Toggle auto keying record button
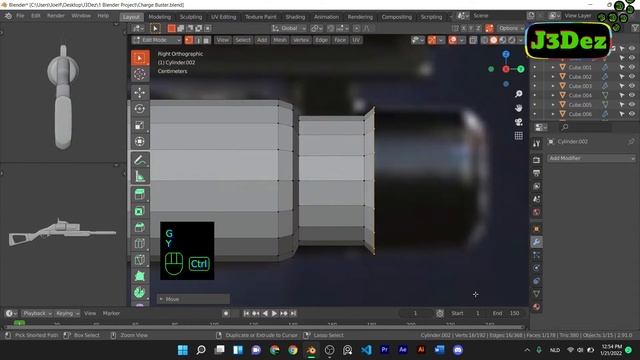 pos(226,313)
